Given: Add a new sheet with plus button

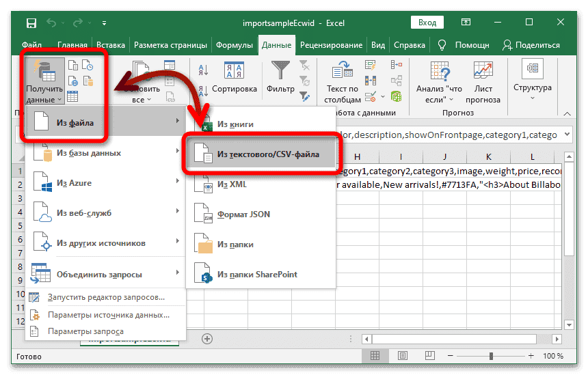Looking at the screenshot, I should [207, 338].
